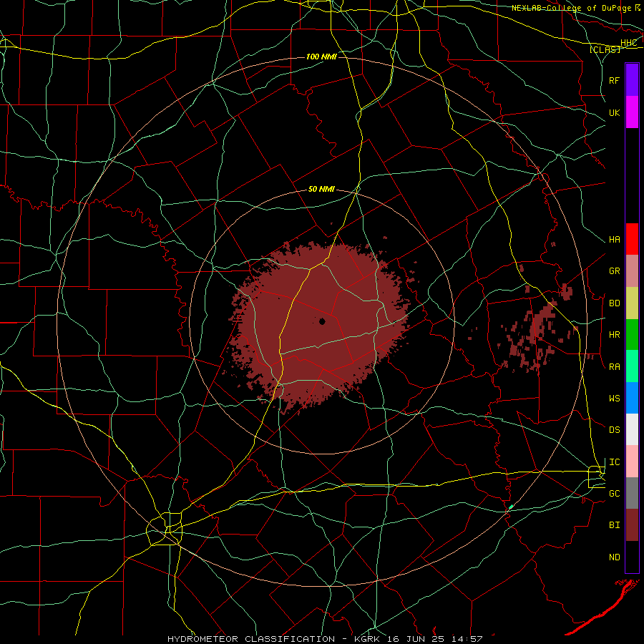Click the HHC product label
The width and height of the screenshot is (644, 644).
[x=628, y=43]
